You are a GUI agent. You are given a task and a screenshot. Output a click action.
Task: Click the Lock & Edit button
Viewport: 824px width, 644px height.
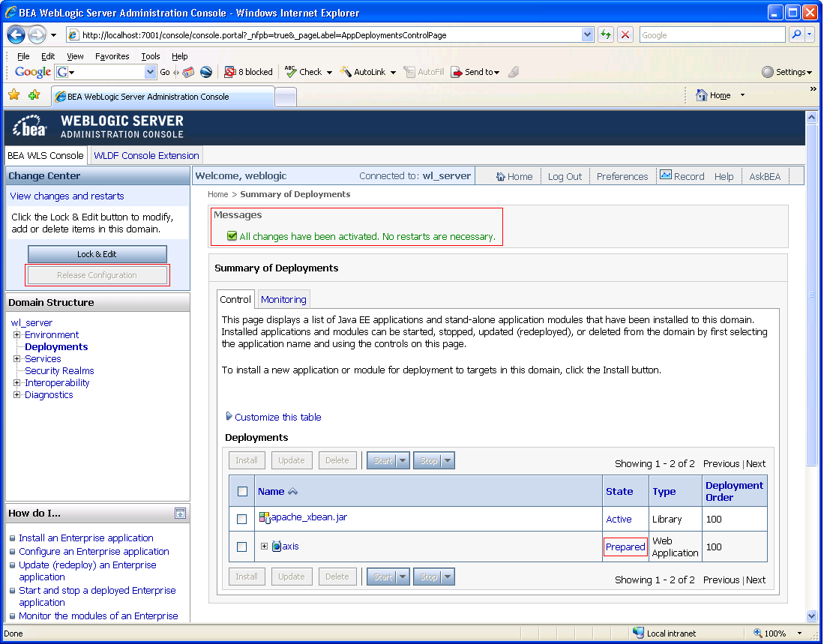pos(97,254)
